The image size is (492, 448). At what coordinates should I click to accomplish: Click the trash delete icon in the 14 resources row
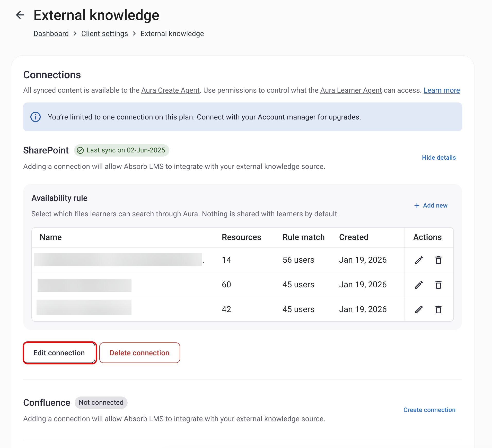tap(438, 260)
